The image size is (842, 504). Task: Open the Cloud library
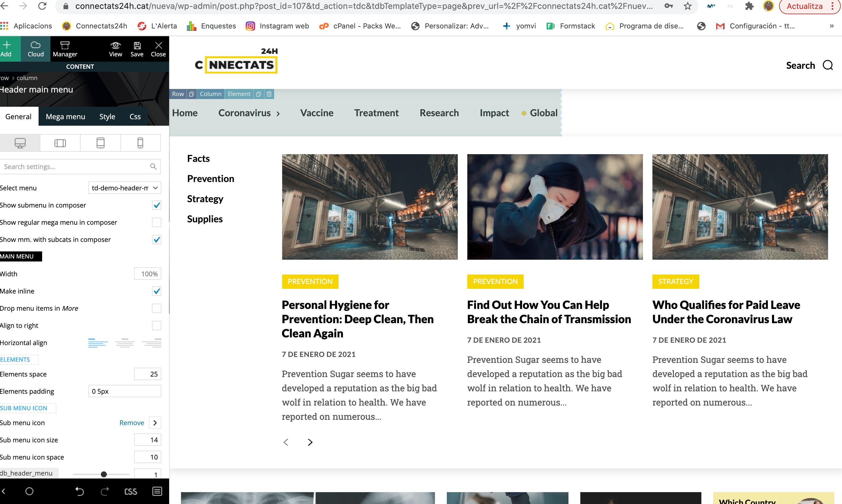click(36, 49)
